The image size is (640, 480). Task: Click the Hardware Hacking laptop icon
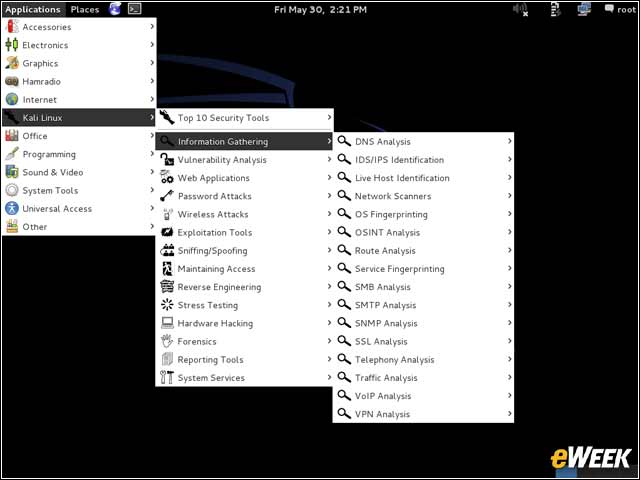[x=167, y=322]
